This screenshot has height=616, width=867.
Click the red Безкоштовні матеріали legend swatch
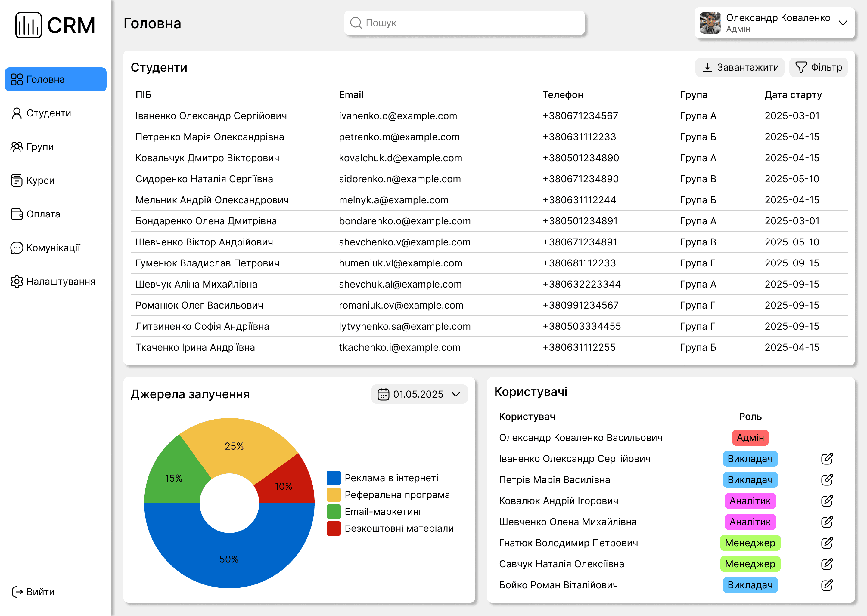(333, 528)
